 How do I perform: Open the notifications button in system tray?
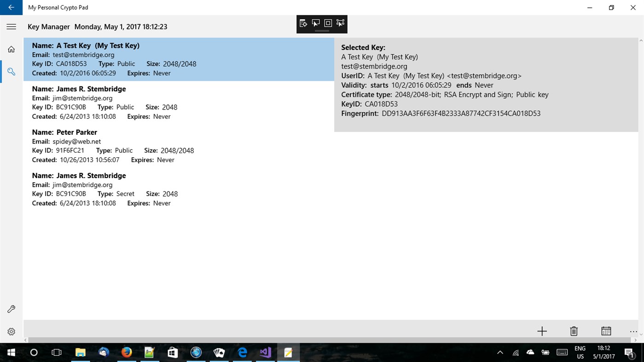pyautogui.click(x=629, y=352)
